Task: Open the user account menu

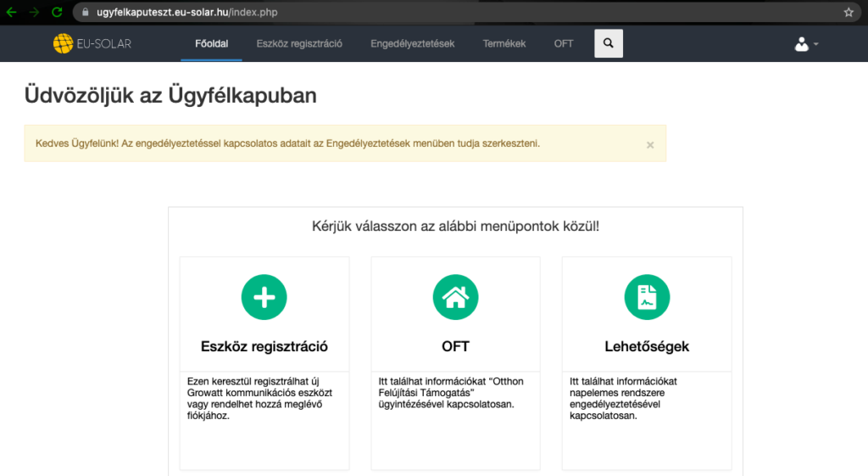Action: 806,44
